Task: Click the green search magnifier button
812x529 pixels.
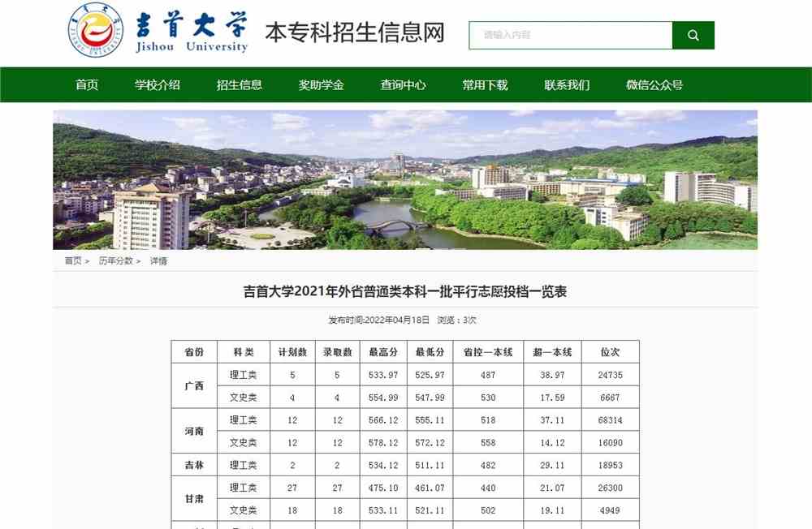Action: pyautogui.click(x=693, y=35)
